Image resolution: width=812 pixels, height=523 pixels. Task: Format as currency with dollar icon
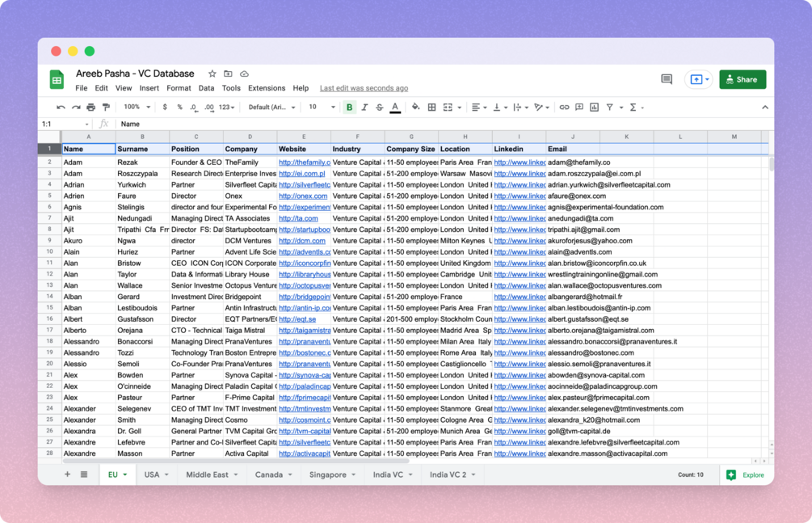[x=165, y=108]
